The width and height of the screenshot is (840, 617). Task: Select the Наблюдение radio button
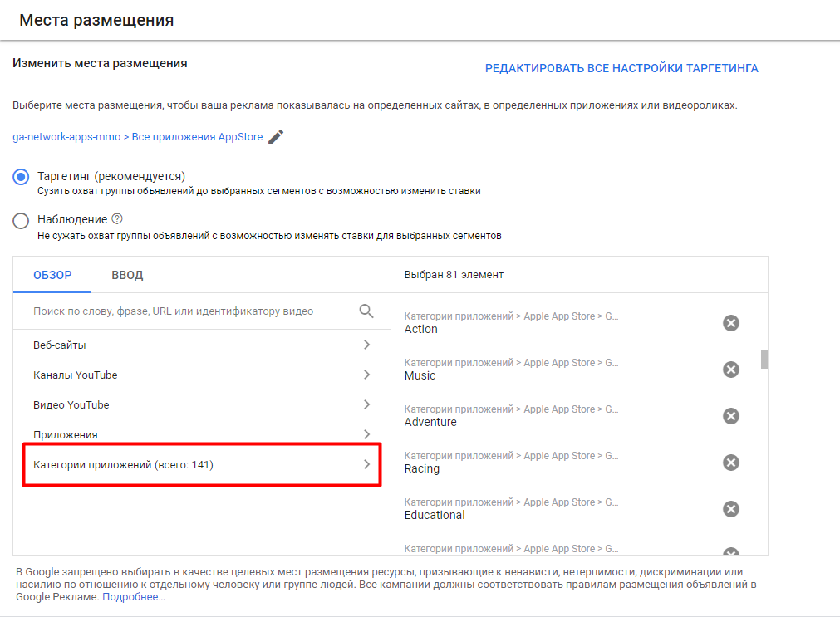[22, 221]
